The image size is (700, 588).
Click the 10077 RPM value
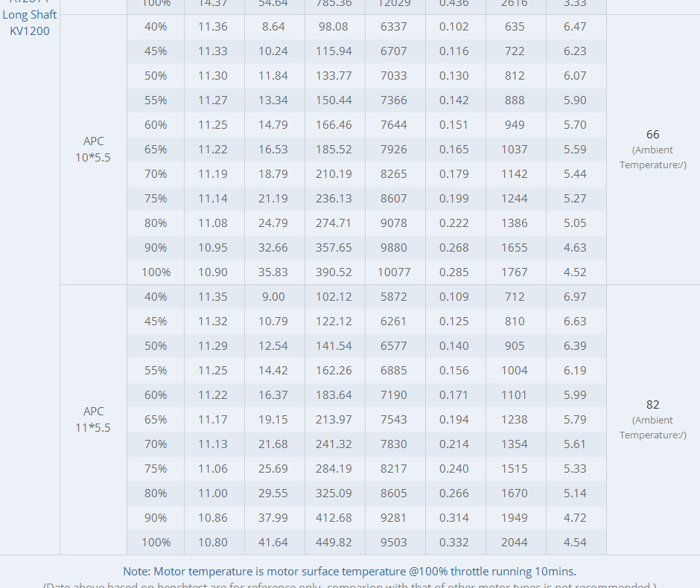(x=394, y=272)
